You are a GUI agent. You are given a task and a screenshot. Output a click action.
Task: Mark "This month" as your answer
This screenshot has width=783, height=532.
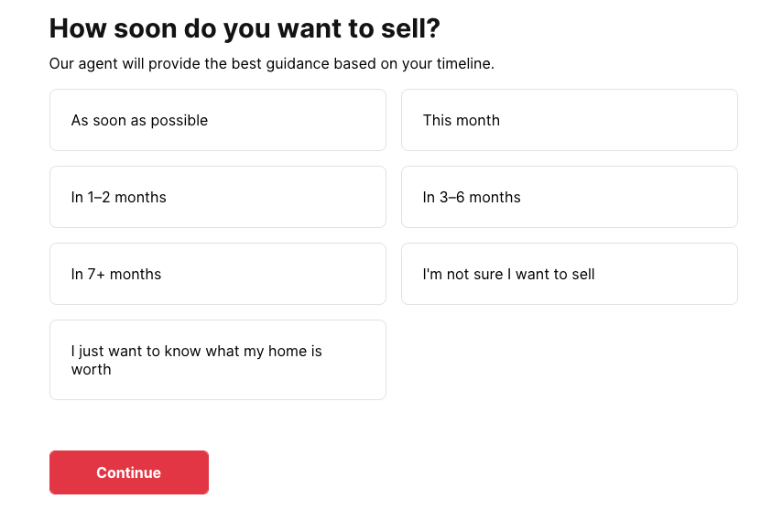tap(569, 120)
